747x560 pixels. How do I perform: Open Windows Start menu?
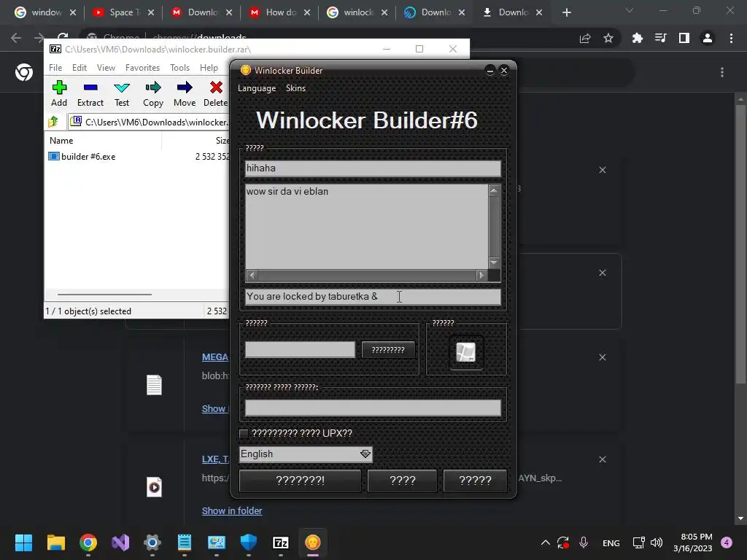coord(23,542)
